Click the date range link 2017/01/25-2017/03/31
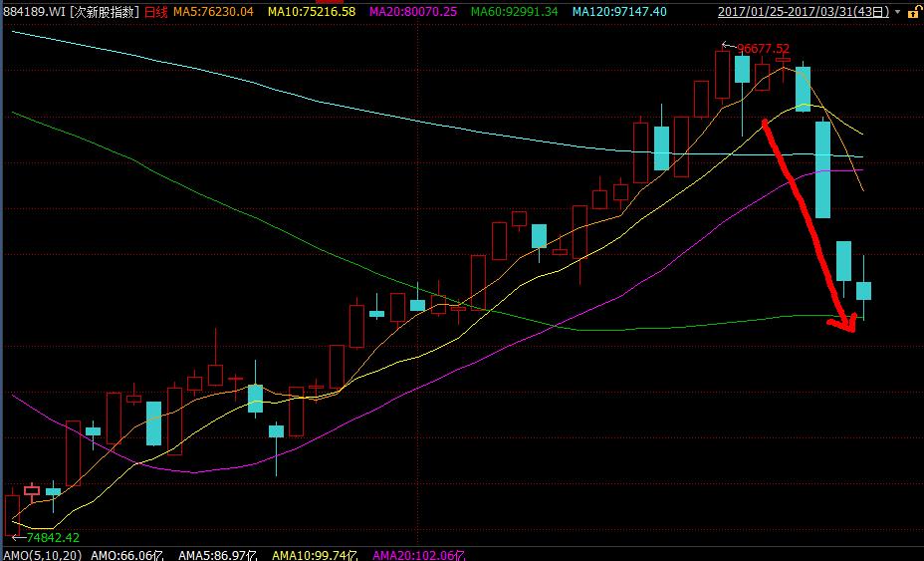 (x=804, y=12)
